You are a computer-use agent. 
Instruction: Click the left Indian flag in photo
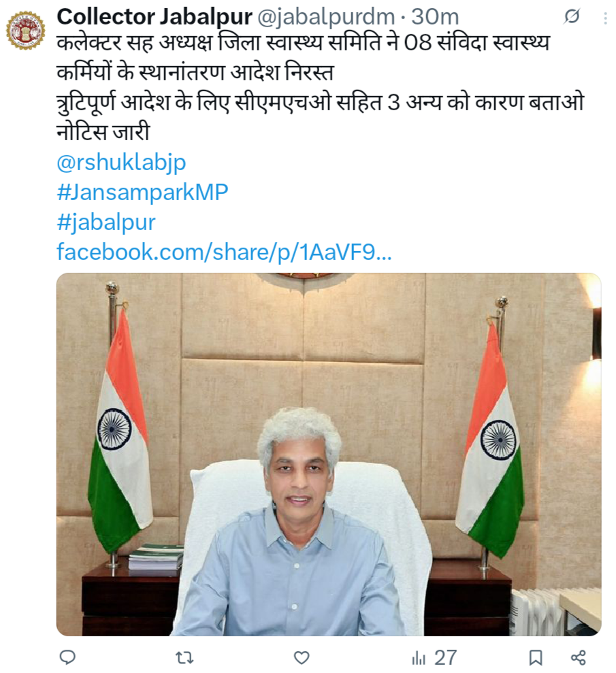(120, 429)
